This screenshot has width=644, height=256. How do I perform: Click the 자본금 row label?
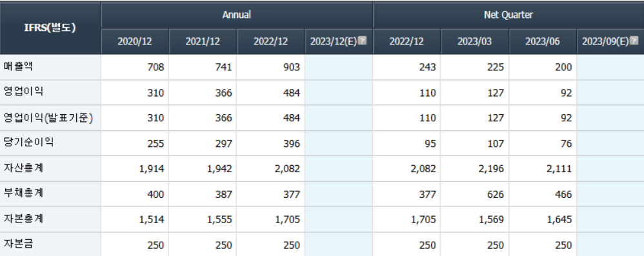18,244
